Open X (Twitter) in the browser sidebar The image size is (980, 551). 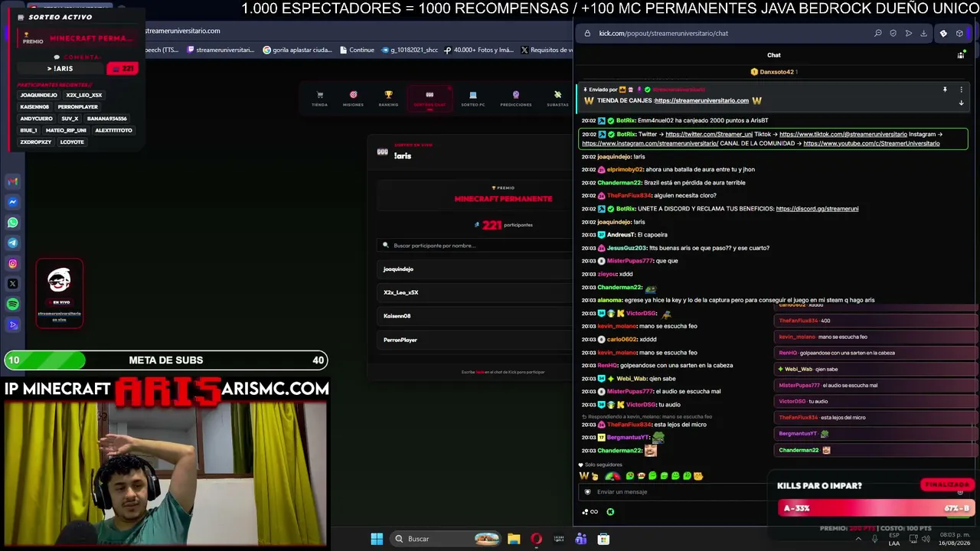point(13,284)
